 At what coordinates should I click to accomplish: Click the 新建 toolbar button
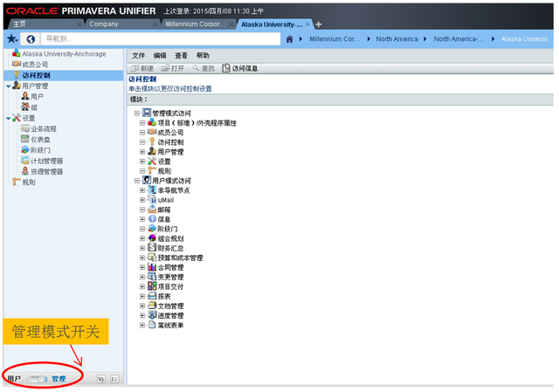tap(142, 68)
